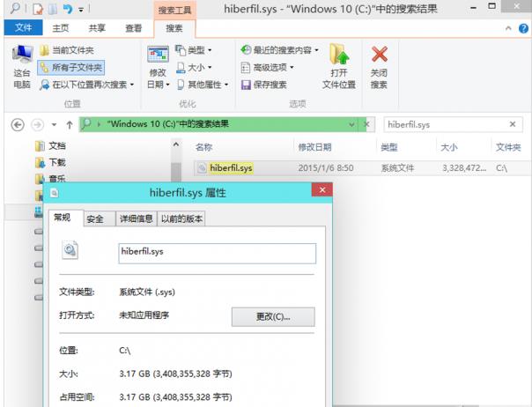Click the address bar search results path
Image resolution: width=532 pixels, height=407 pixels.
click(x=167, y=124)
